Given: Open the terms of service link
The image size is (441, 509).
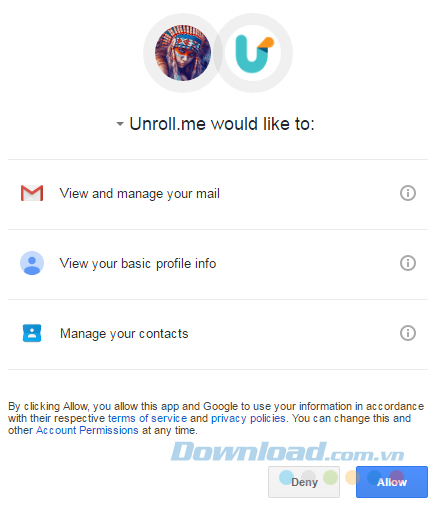Looking at the screenshot, I should (147, 418).
